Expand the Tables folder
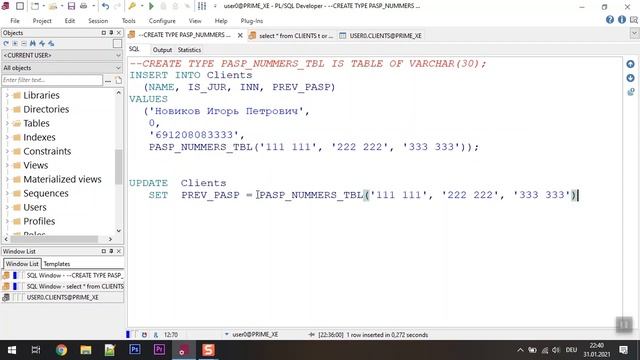The width and height of the screenshot is (640, 360). [7, 123]
